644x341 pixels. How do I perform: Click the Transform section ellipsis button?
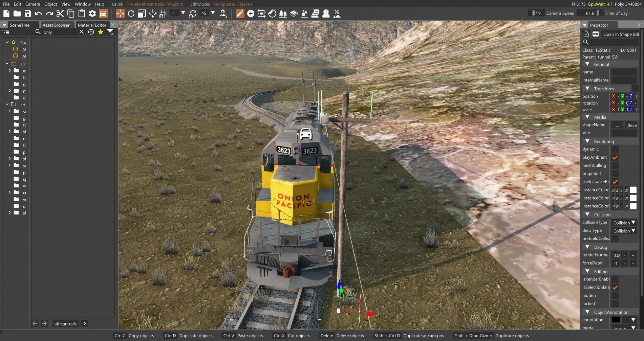(635, 89)
